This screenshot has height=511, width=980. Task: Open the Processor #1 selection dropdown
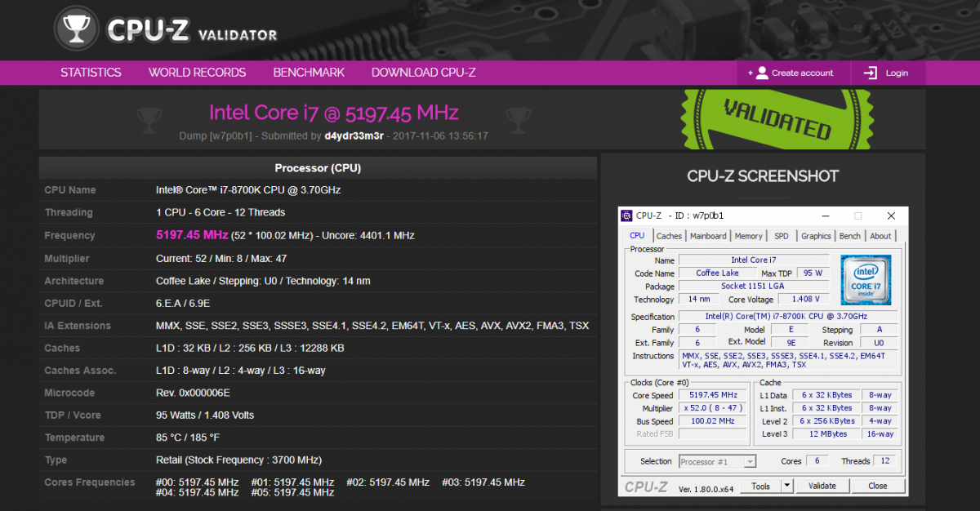point(717,461)
